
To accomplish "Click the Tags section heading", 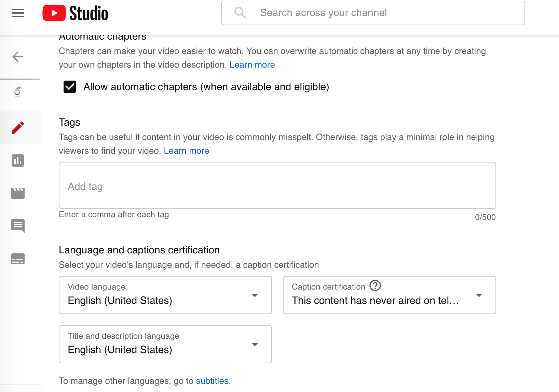I will coord(70,122).
